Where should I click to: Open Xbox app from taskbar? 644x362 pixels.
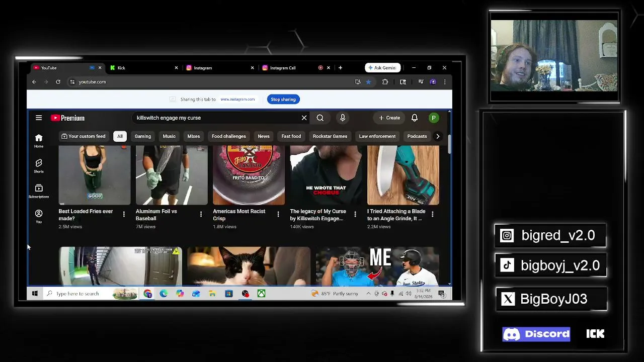pyautogui.click(x=261, y=294)
